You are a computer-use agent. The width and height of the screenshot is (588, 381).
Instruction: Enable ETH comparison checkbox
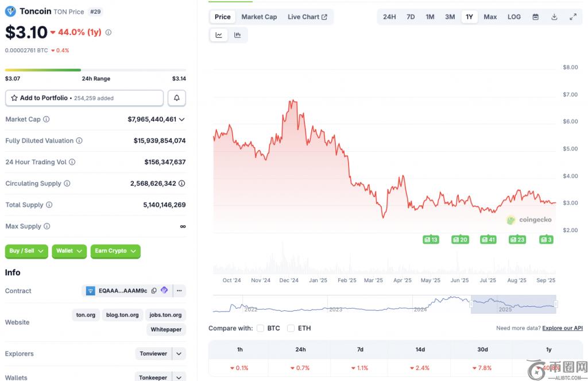pos(291,328)
